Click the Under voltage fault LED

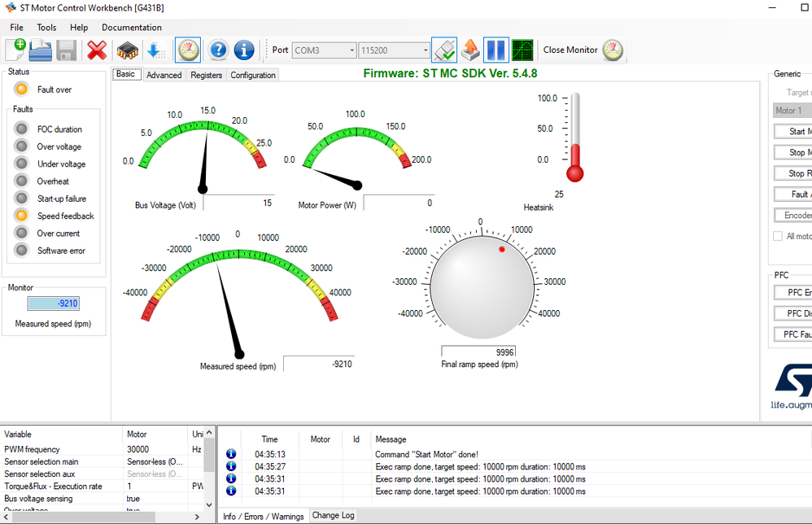click(21, 164)
